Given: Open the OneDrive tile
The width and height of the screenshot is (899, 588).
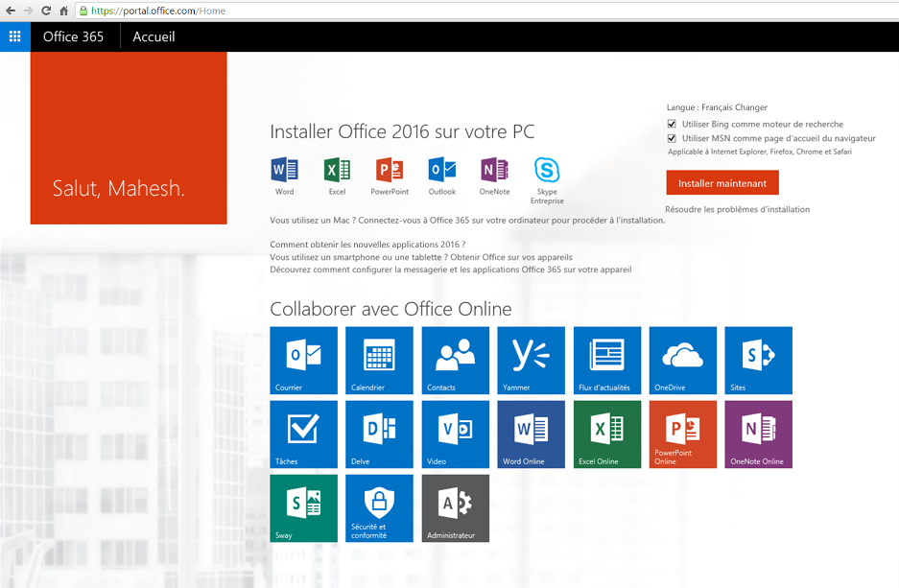Looking at the screenshot, I should pos(683,361).
